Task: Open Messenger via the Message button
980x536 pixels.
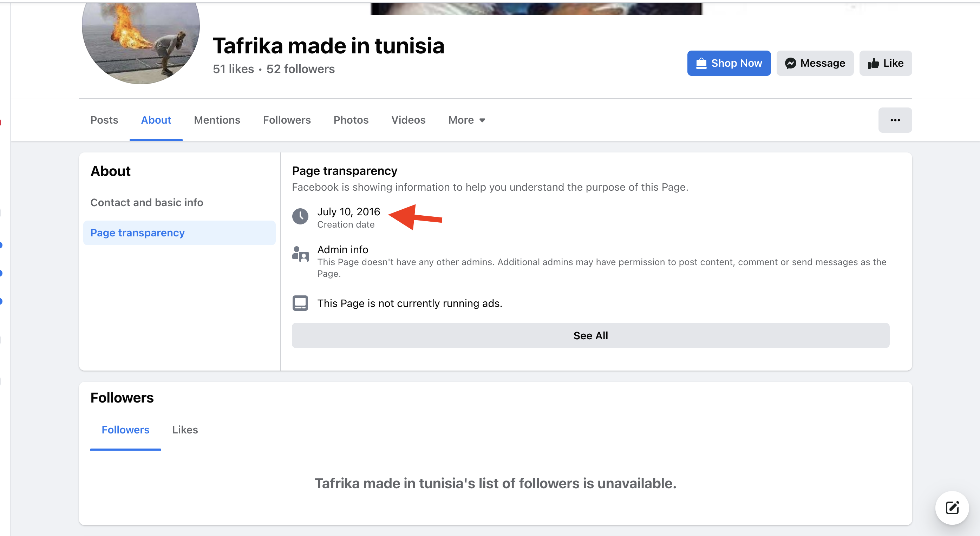Action: pyautogui.click(x=815, y=63)
